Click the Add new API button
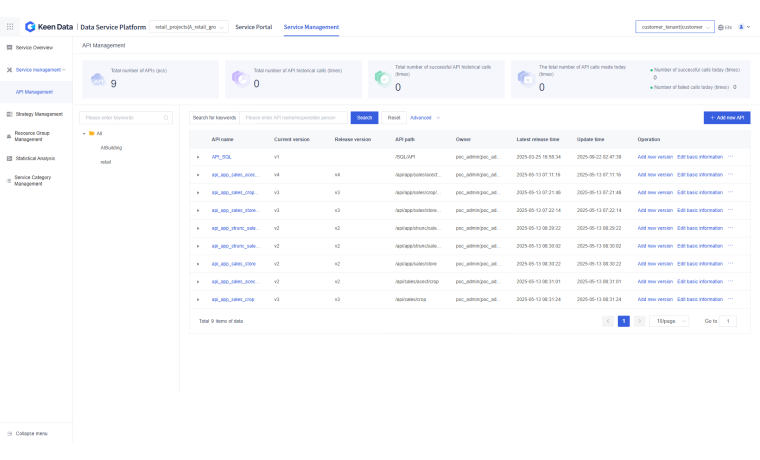760x460 pixels. click(727, 117)
